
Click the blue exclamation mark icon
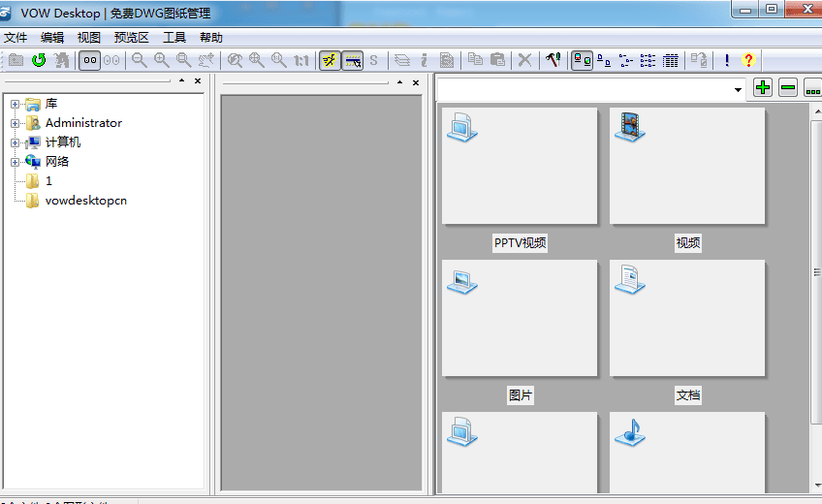point(727,60)
